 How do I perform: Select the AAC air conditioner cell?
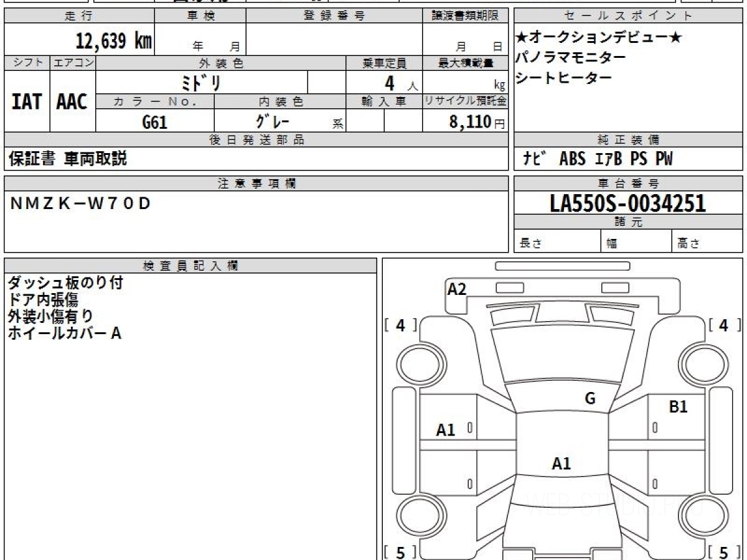[x=72, y=101]
